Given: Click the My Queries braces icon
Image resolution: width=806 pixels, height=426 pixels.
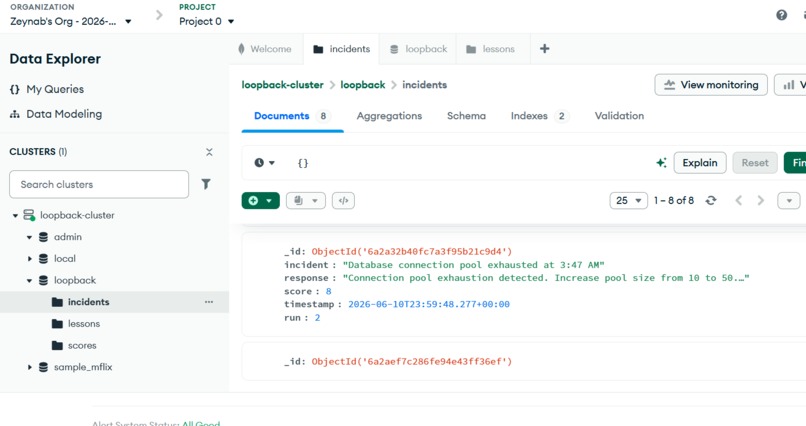Looking at the screenshot, I should click(15, 89).
